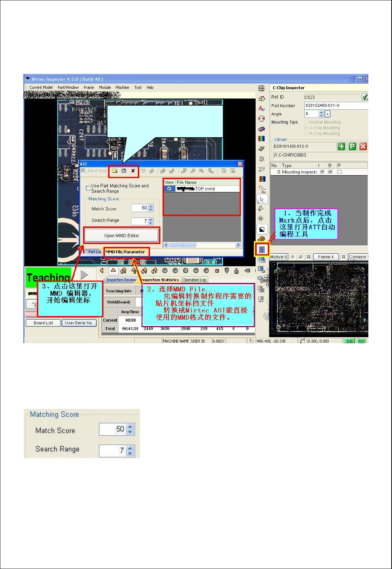This screenshot has height=569, width=392.
Task: Uncheck the View box for TOP.mmd
Action: pyautogui.click(x=169, y=188)
